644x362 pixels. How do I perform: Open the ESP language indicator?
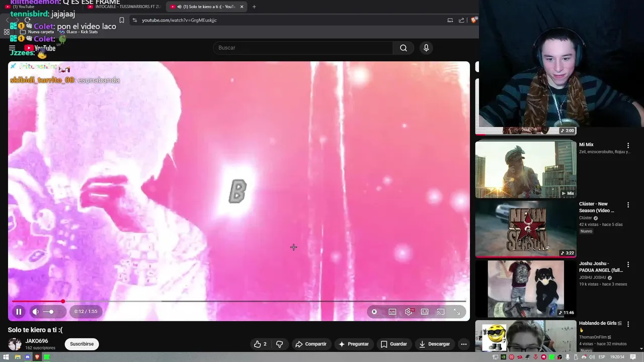(602, 357)
